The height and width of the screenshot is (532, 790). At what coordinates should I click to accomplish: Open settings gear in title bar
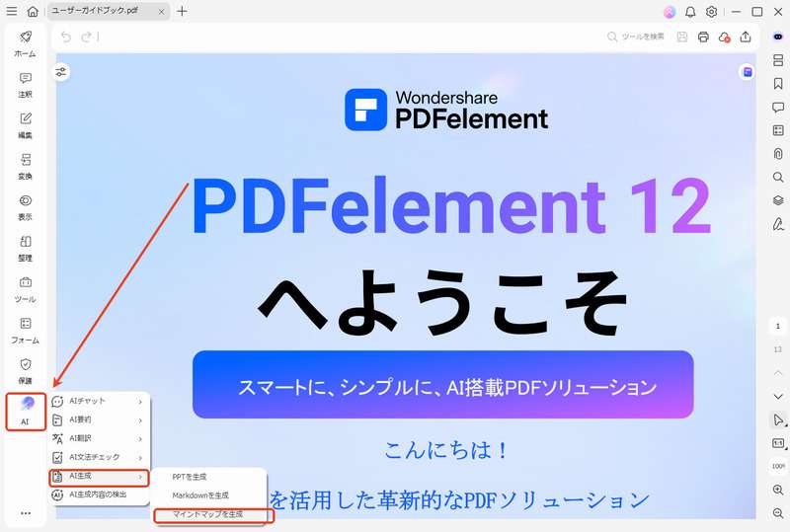(711, 12)
